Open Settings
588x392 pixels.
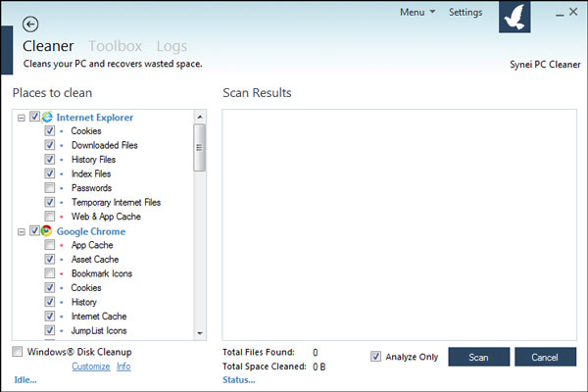465,13
